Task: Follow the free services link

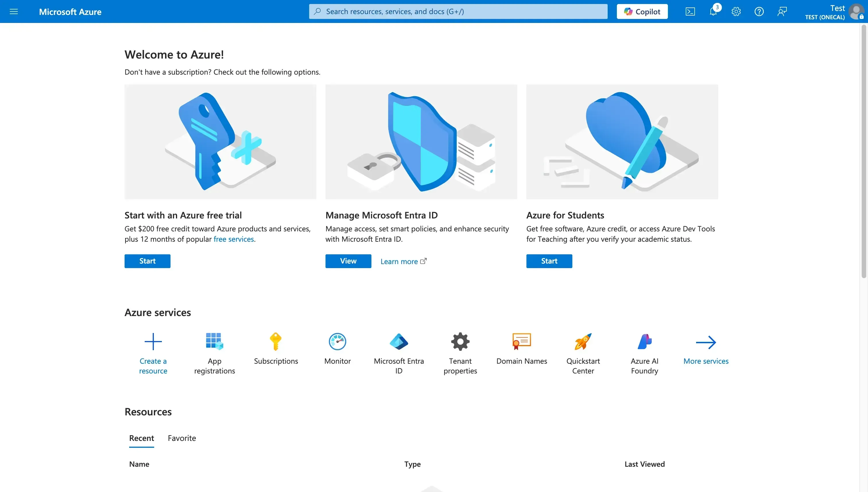Action: tap(233, 239)
